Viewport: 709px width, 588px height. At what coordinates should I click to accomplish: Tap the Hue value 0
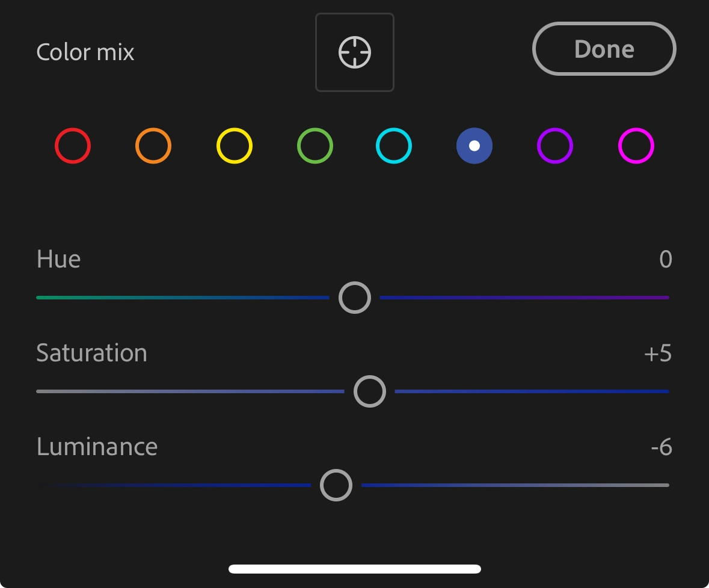(666, 259)
